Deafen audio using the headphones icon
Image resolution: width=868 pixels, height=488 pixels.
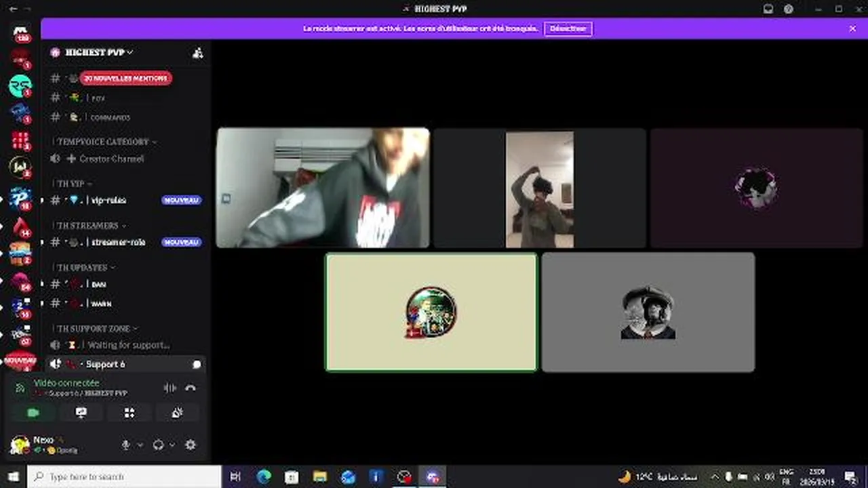pos(158,445)
